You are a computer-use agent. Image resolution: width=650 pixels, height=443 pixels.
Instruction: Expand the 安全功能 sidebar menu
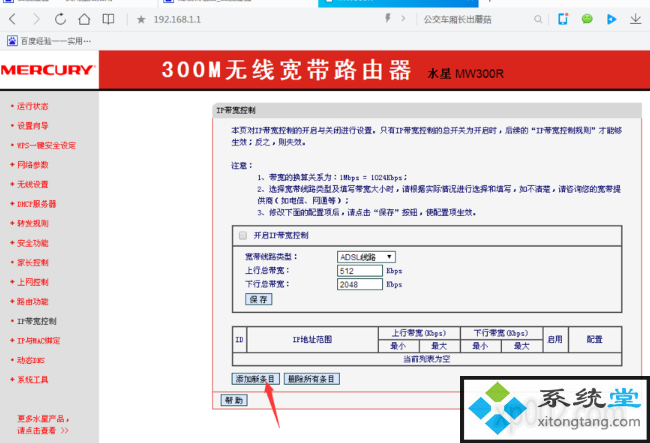pyautogui.click(x=32, y=243)
